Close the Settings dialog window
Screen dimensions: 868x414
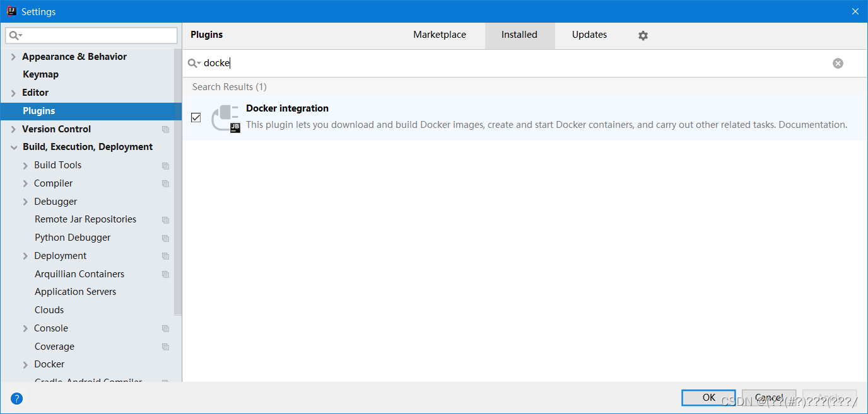click(855, 11)
